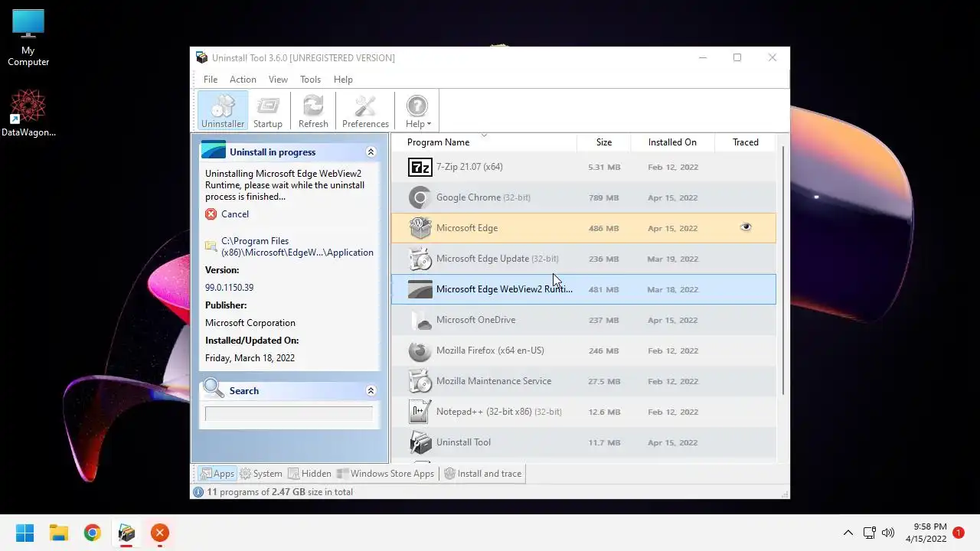This screenshot has height=551, width=980.
Task: Open File Explorer from the taskbar
Action: (58, 533)
